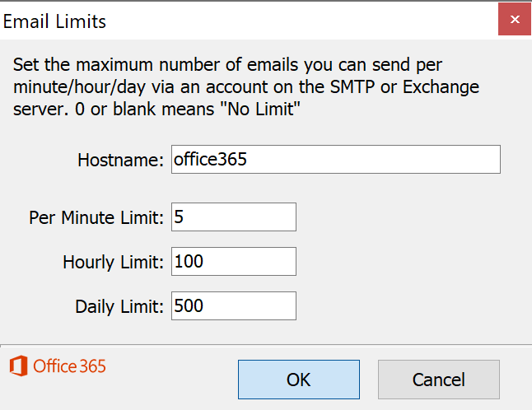Image resolution: width=532 pixels, height=410 pixels.
Task: Click the Hourly Limit label
Action: [x=114, y=263]
